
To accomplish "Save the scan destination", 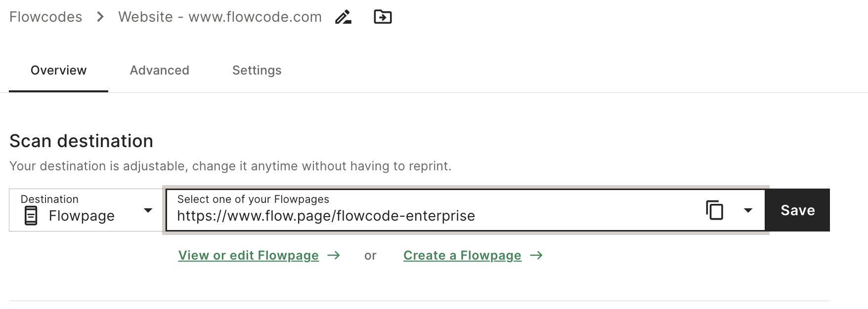I will (797, 210).
